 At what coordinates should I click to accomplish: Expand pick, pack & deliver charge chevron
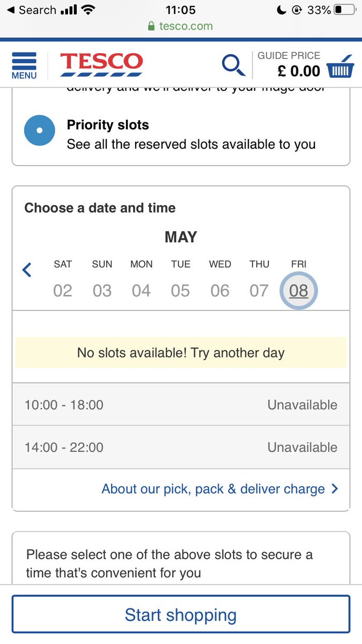pyautogui.click(x=335, y=489)
